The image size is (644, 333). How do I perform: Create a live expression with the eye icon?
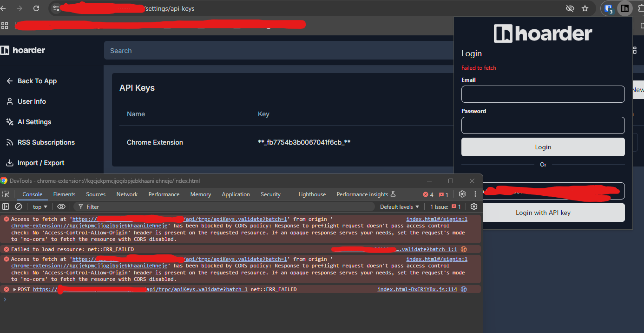click(61, 206)
